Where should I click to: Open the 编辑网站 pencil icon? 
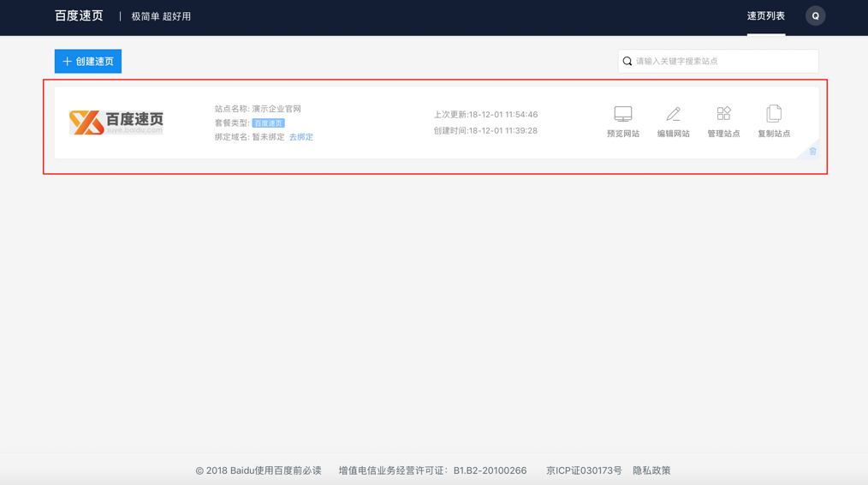[673, 114]
